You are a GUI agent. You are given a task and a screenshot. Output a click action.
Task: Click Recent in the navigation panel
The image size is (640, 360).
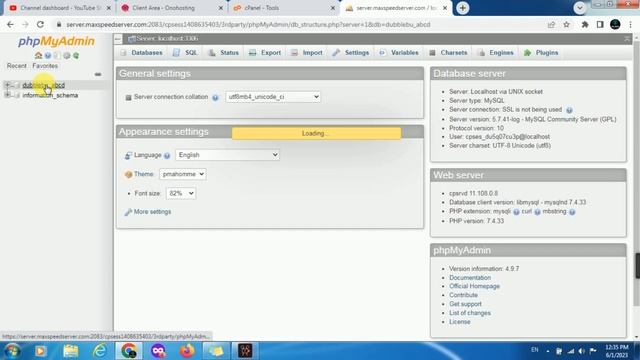tap(16, 66)
